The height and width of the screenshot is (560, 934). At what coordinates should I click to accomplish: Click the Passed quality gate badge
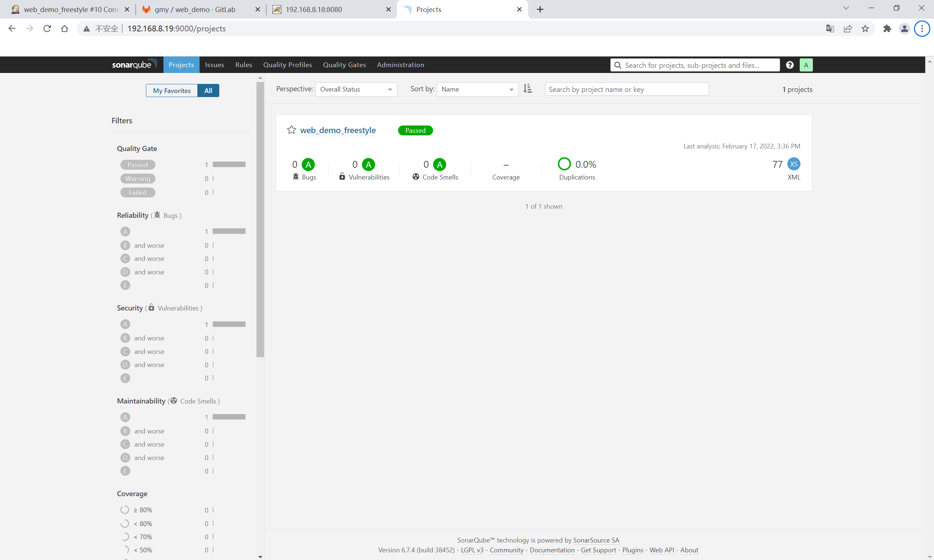415,130
